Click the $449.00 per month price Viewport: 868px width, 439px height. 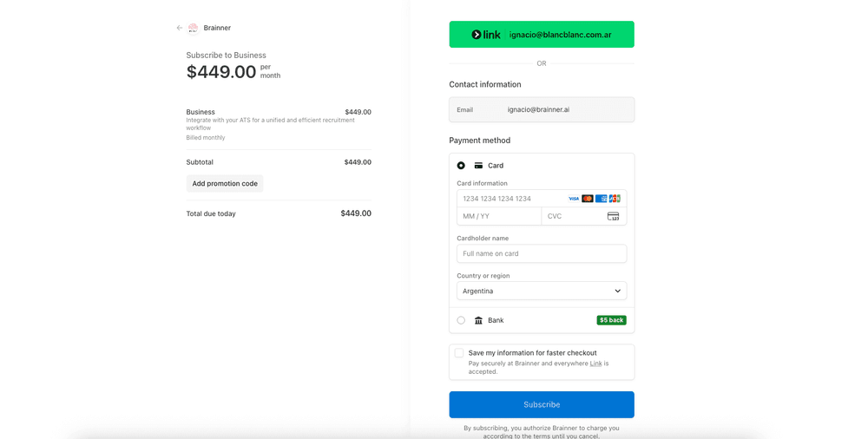(233, 71)
